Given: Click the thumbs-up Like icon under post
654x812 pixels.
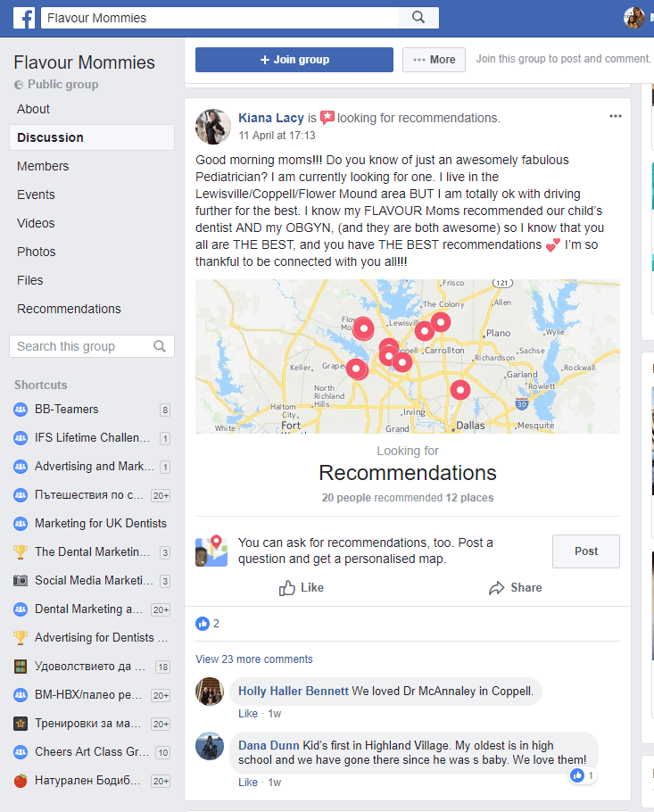Looking at the screenshot, I should click(x=287, y=588).
